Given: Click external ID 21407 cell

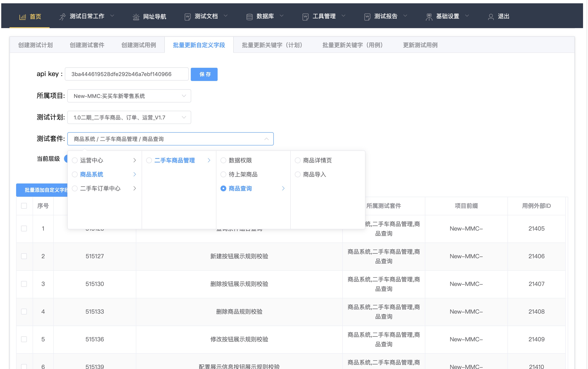Looking at the screenshot, I should click(x=537, y=284).
